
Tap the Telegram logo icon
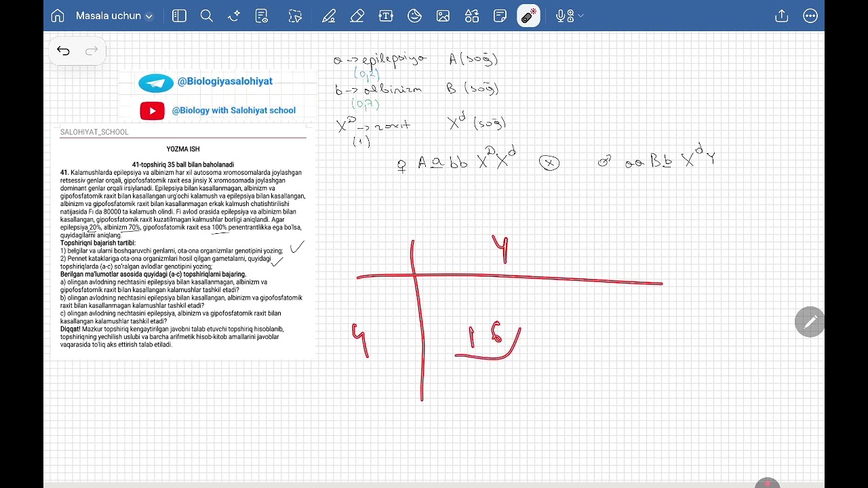[x=156, y=83]
